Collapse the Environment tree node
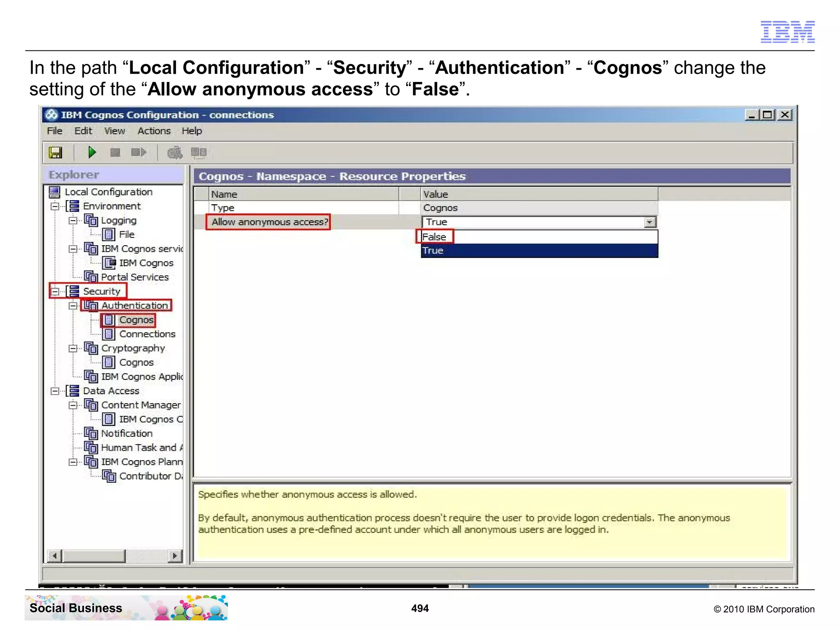This screenshot has width=840, height=630. [x=55, y=206]
